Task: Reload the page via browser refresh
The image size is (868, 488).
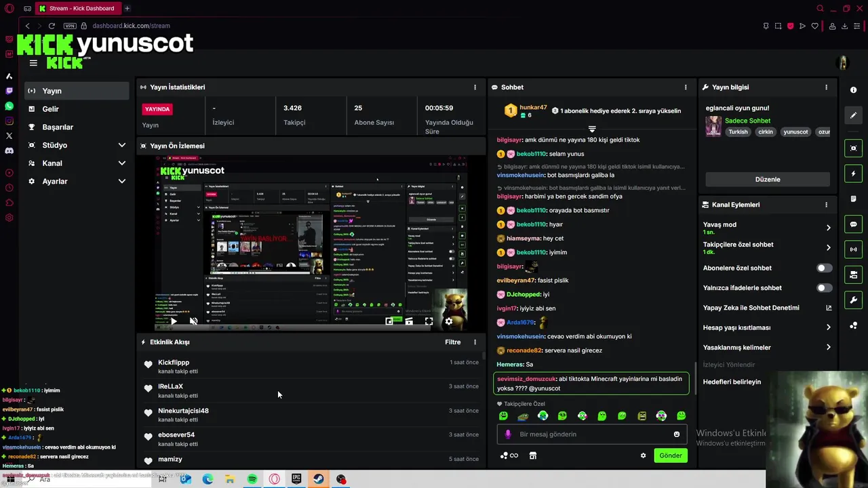Action: (52, 26)
